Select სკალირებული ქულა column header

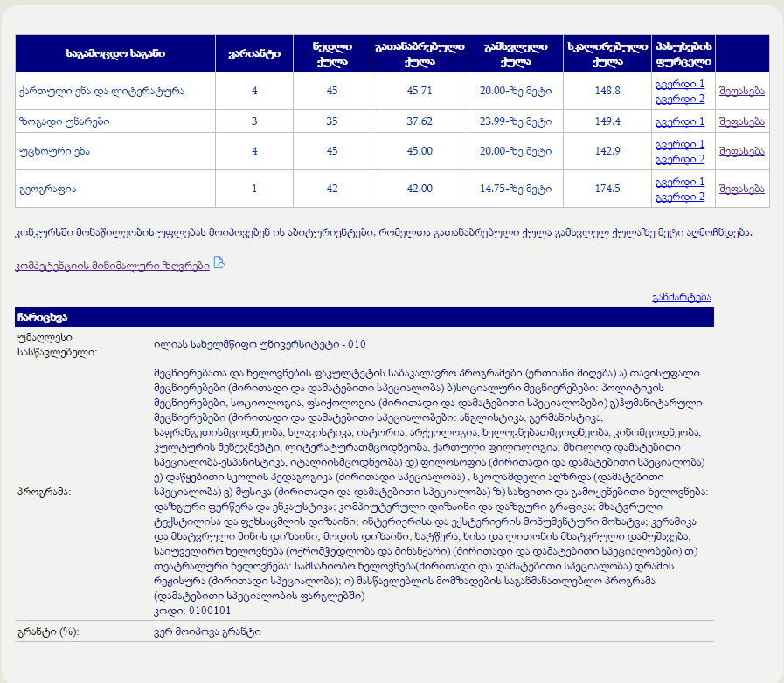[607, 53]
